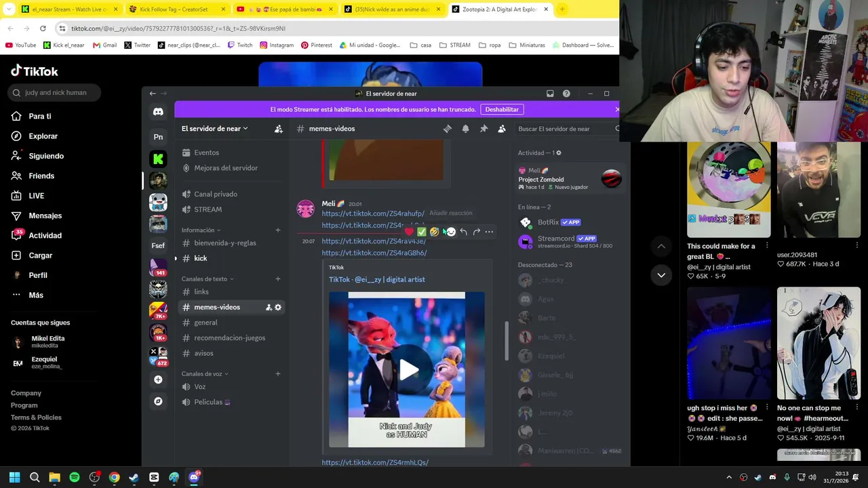Open Discord inbox icon in title bar

coord(550,94)
